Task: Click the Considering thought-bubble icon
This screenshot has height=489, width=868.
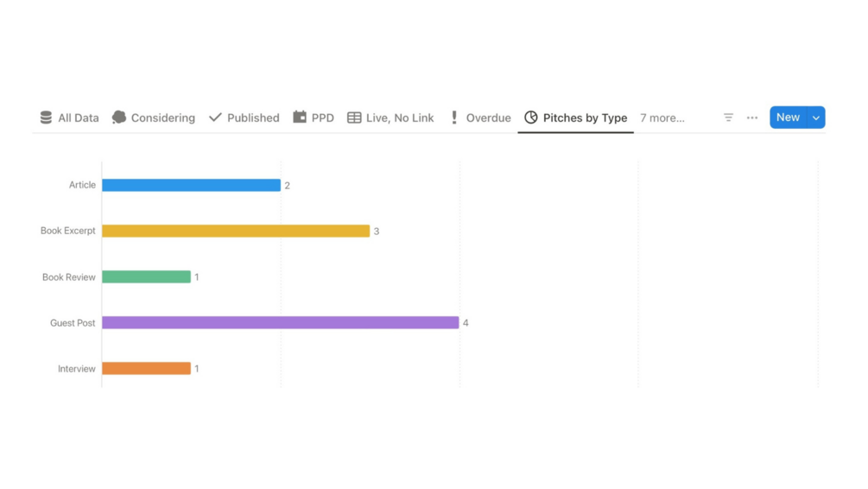Action: pyautogui.click(x=119, y=117)
